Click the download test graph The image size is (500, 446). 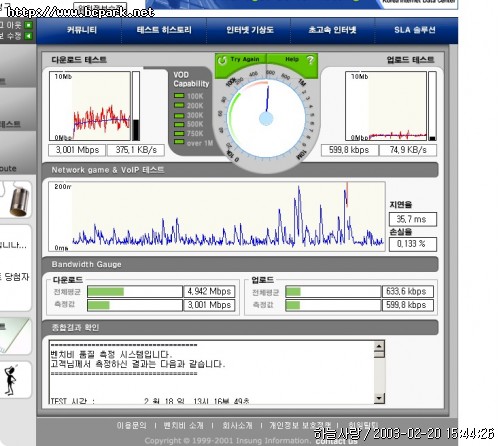click(x=90, y=106)
